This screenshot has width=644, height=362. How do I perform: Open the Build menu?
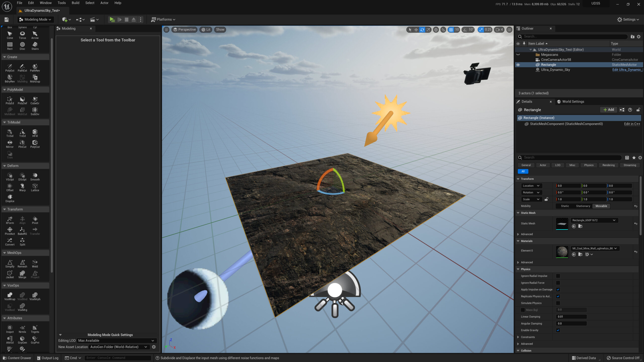pos(75,3)
